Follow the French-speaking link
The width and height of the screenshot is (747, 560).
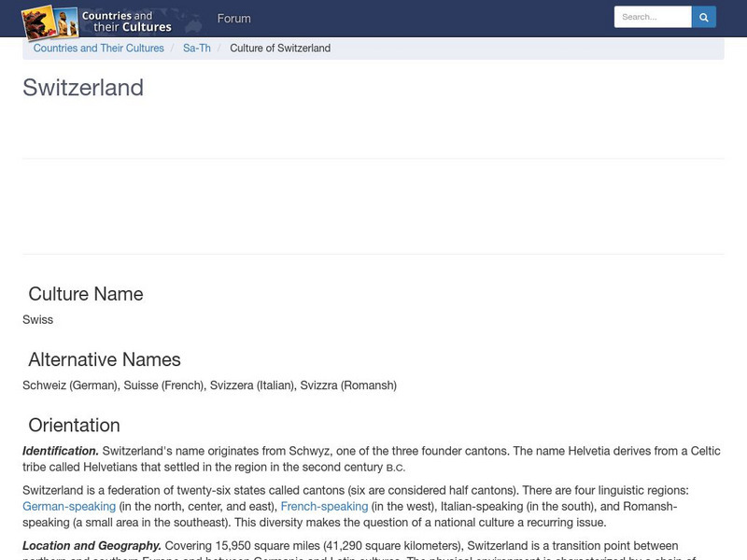click(x=324, y=506)
